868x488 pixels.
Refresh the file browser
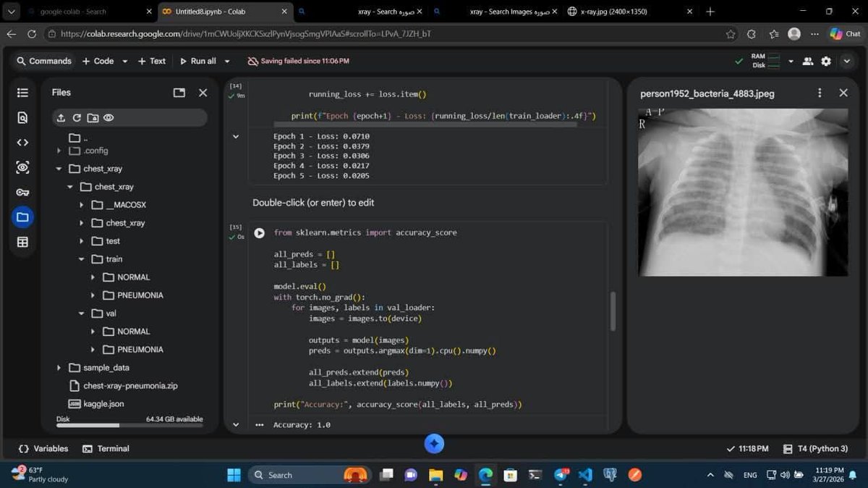click(77, 117)
